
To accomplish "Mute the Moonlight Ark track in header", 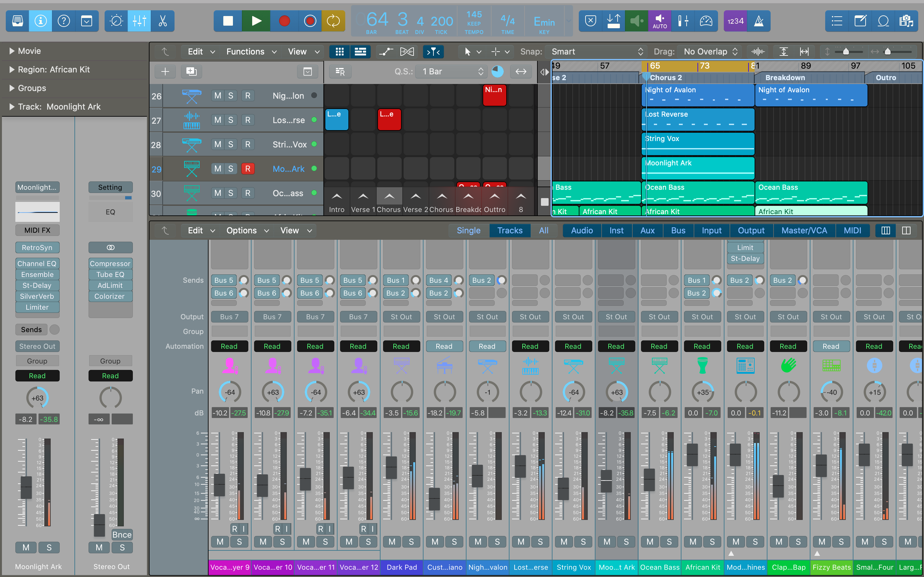I will [x=218, y=169].
